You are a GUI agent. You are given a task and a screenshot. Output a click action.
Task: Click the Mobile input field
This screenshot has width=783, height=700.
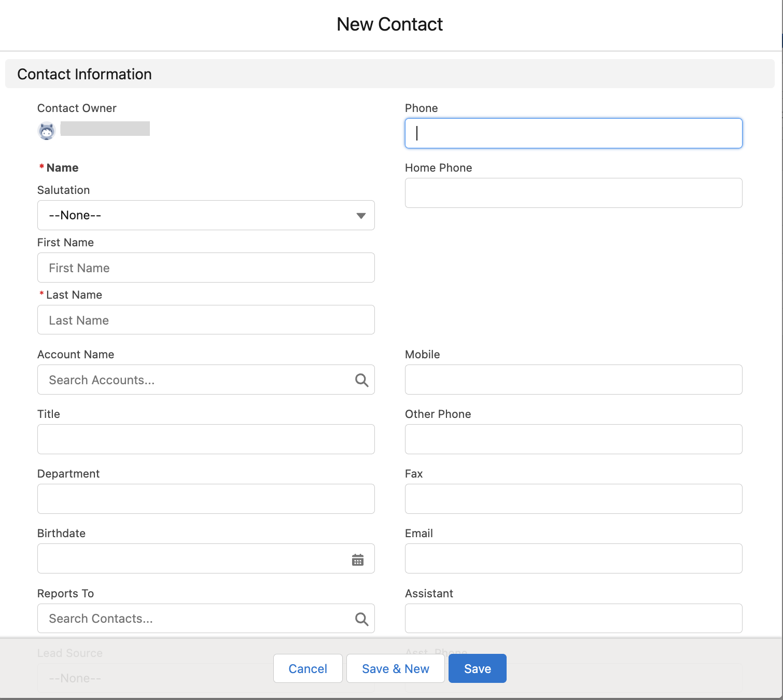[x=574, y=380]
